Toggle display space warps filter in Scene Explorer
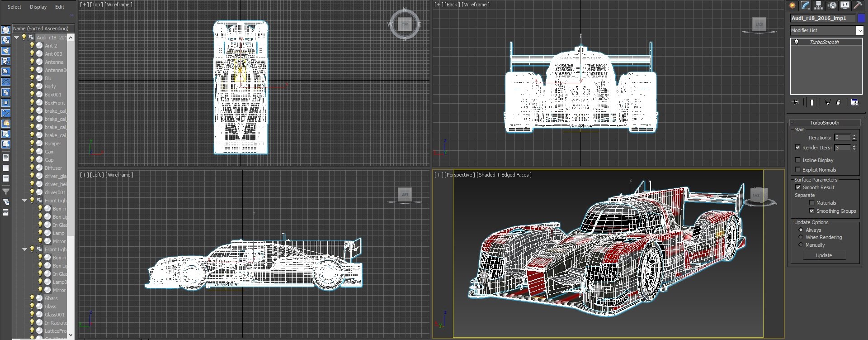Screen dimensions: 868x340 (6, 82)
